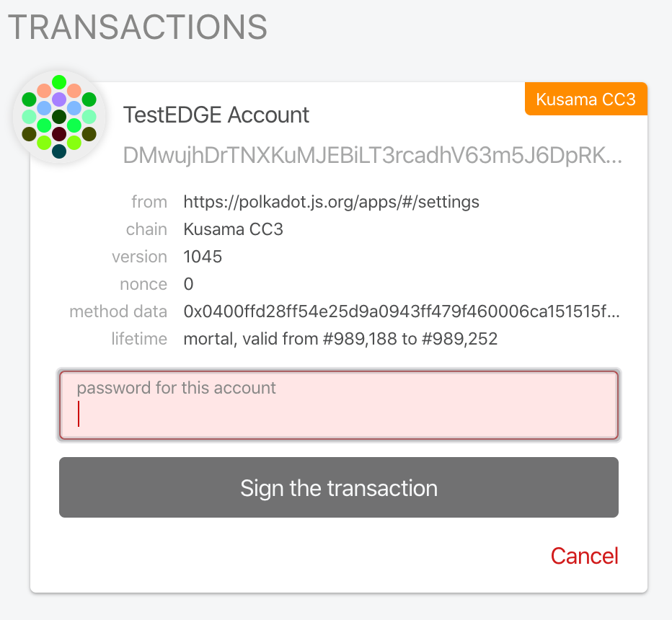Click the Kusama CC3 chain value
The image size is (672, 620).
pyautogui.click(x=233, y=230)
